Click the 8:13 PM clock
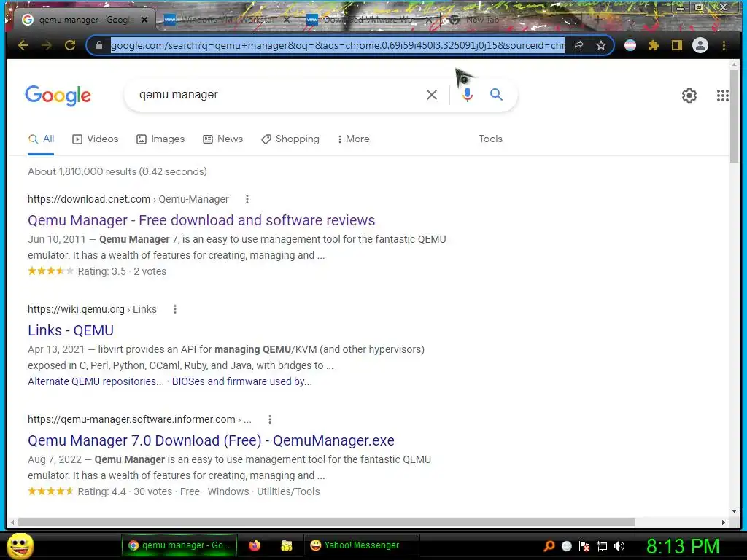 [683, 546]
